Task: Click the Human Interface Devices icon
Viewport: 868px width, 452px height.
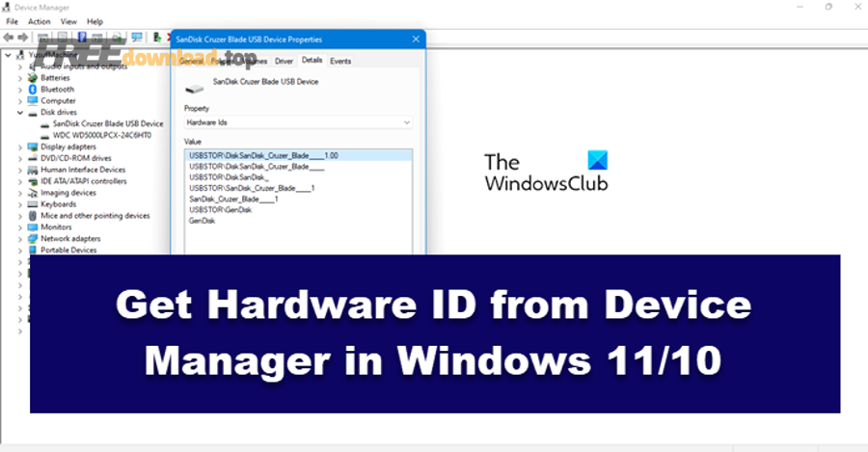Action: pos(33,170)
